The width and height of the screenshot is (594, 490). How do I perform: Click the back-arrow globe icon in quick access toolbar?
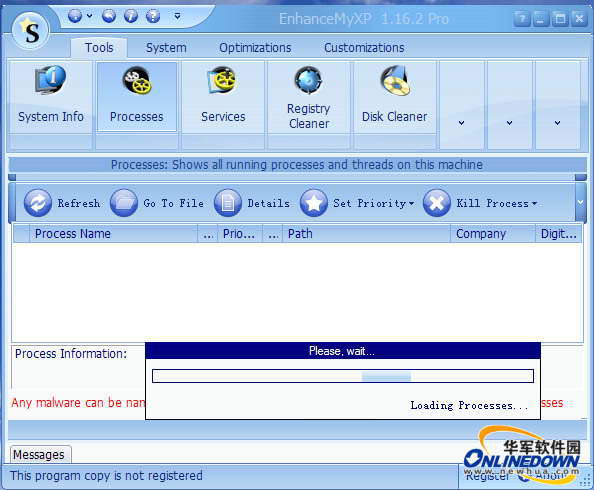(x=109, y=16)
